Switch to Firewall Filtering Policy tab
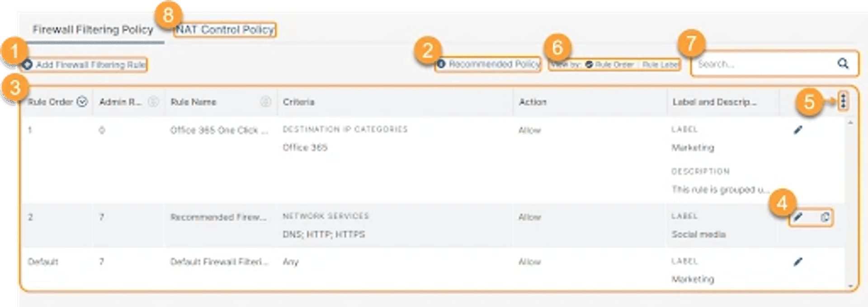 (93, 29)
